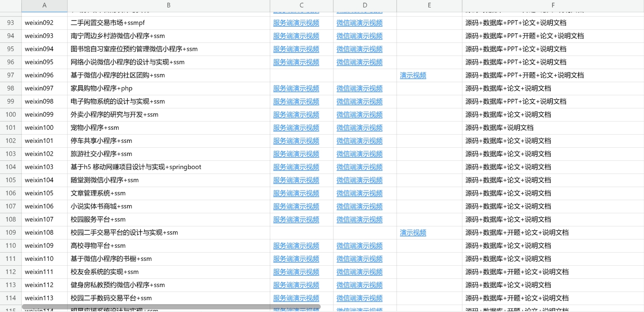Open 微信端演示视频 link for weixin111 row
Screen dimensions: 644x312
(360, 272)
